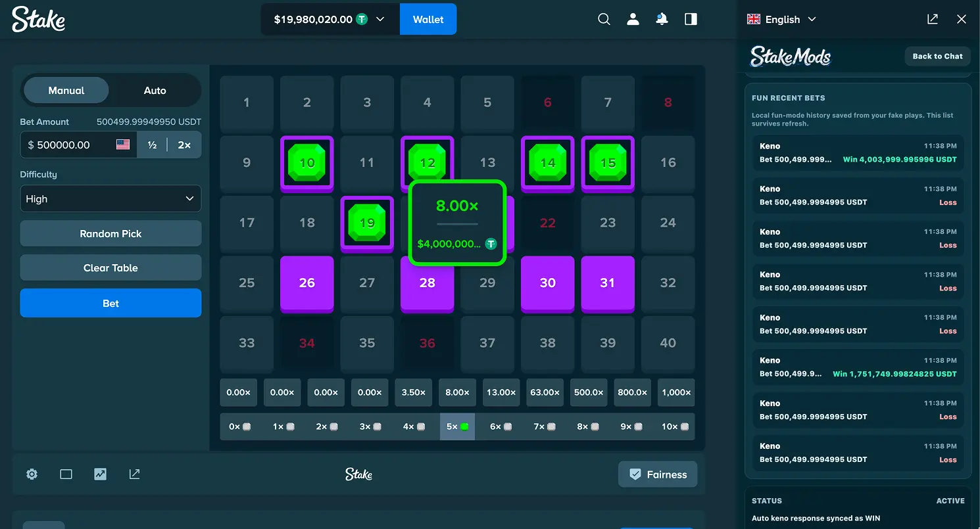The height and width of the screenshot is (529, 980).
Task: Click Random Pick button
Action: 110,233
